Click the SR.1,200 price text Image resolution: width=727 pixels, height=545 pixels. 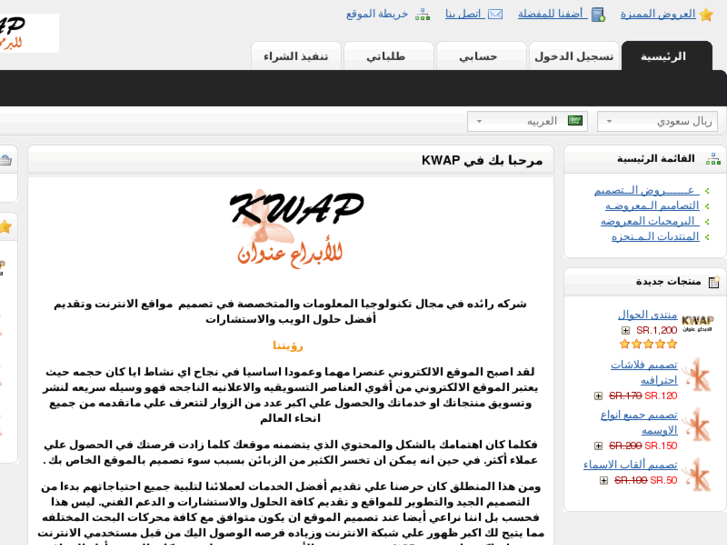click(657, 330)
